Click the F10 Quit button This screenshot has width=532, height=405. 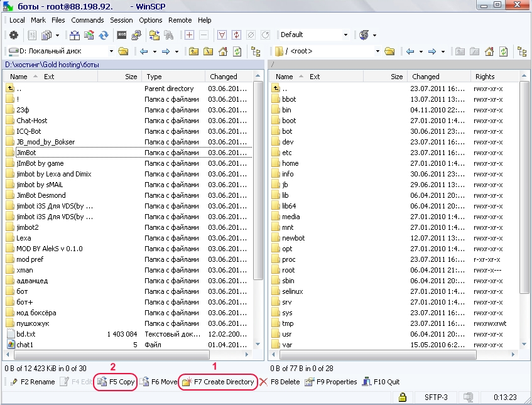point(381,382)
